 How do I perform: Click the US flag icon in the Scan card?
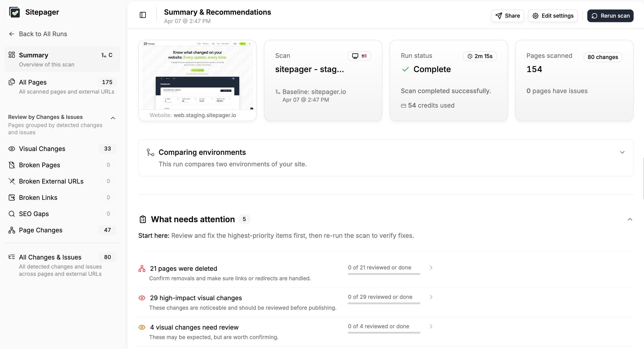point(364,56)
